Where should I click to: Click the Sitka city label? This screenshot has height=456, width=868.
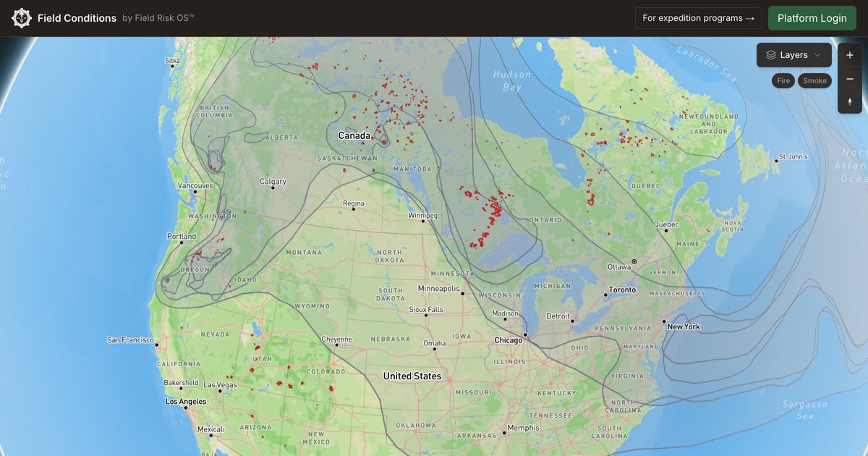(172, 61)
